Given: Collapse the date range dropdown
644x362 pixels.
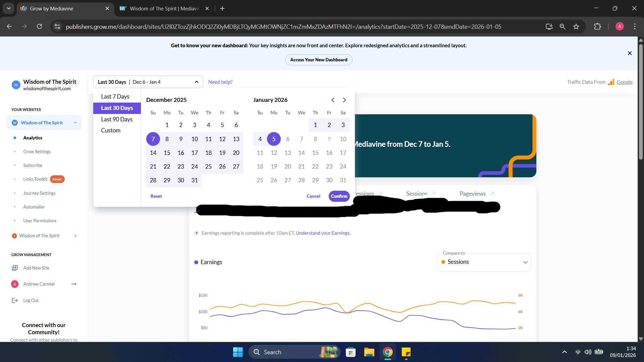Looking at the screenshot, I should [x=197, y=82].
